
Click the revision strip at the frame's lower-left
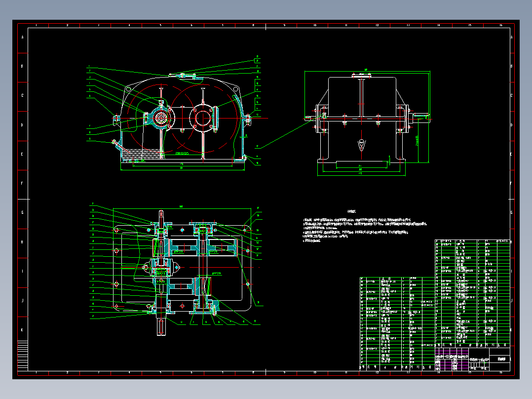point(23,355)
